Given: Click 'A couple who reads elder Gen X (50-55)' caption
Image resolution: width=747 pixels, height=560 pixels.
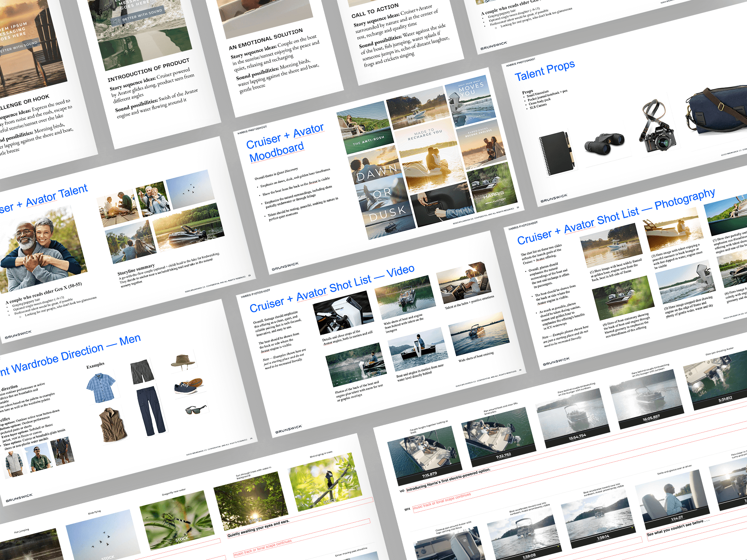Looking at the screenshot, I should (44, 293).
